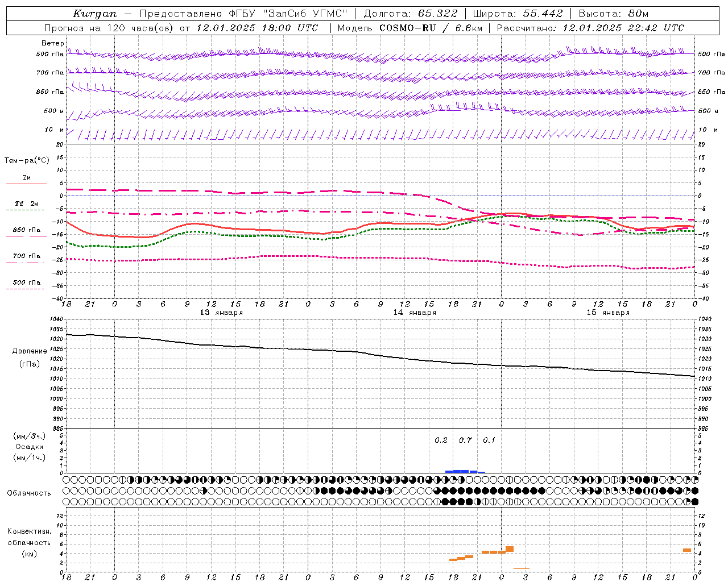Image resolution: width=728 pixels, height=582 pixels.
Task: Click the Ветер section label
Action: 53,43
